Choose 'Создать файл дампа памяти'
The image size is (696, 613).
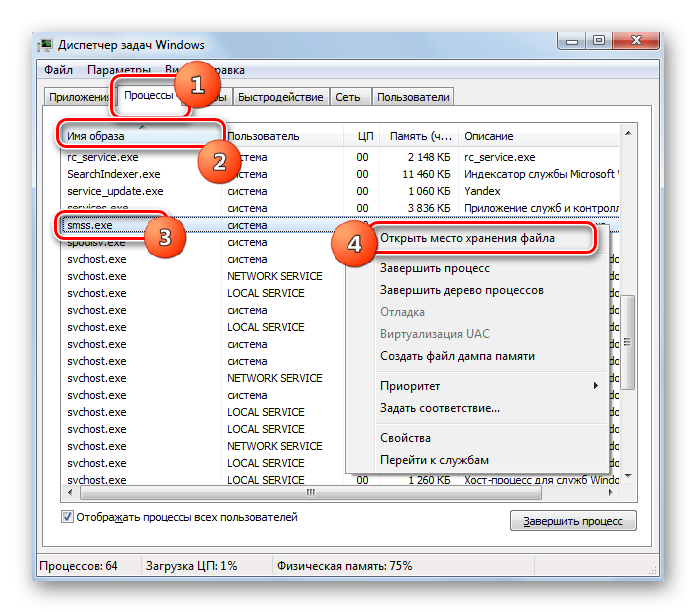[457, 356]
